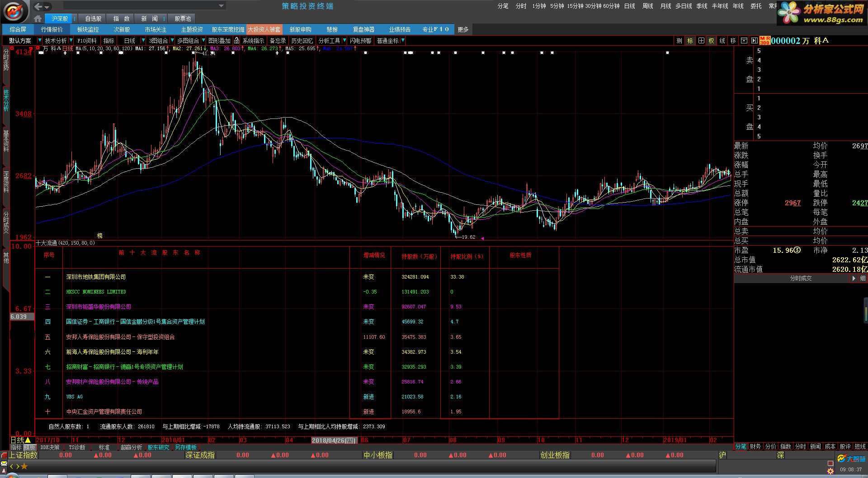Click the star favorite icon in the ticker bar

click(24, 466)
